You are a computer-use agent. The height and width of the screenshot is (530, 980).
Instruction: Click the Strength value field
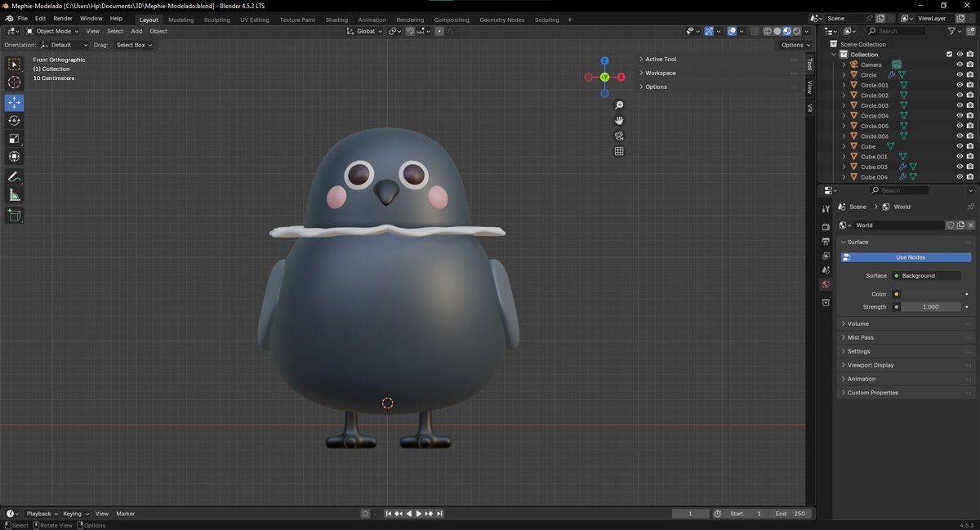[x=930, y=307]
